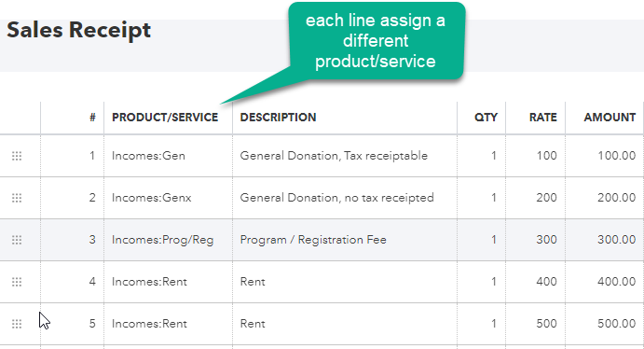Viewport: 644px width, 349px height.
Task: Select the grip icon for line 3
Action: point(17,240)
